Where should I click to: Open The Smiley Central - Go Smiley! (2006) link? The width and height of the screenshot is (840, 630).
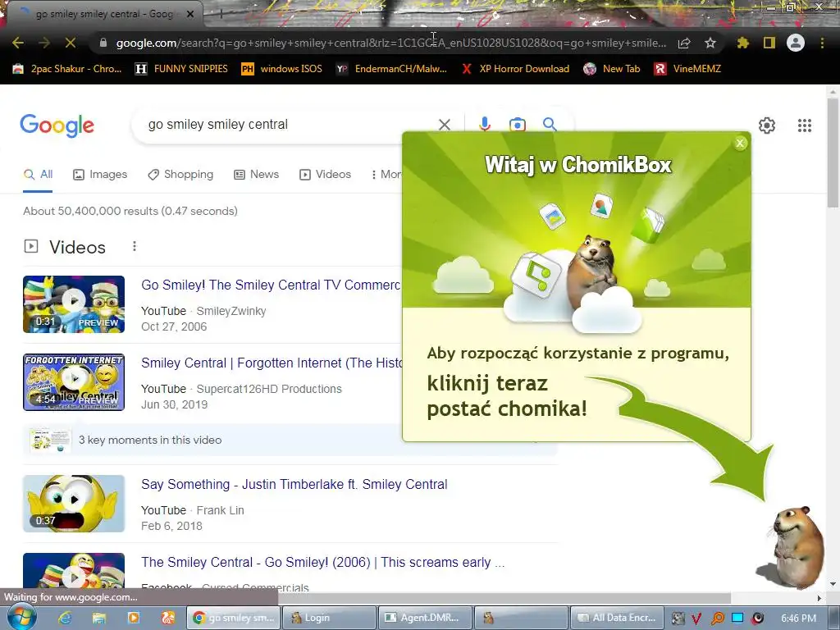323,563
